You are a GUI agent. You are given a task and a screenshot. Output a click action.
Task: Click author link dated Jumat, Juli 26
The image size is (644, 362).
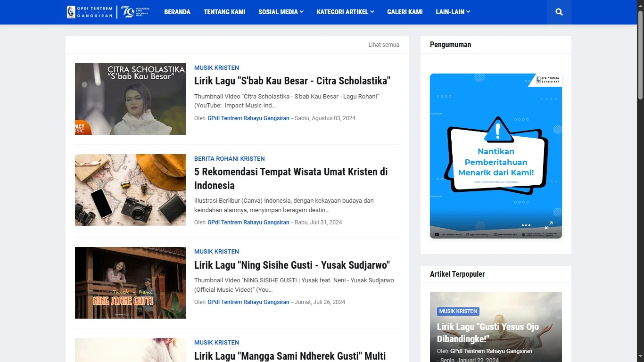click(x=248, y=302)
